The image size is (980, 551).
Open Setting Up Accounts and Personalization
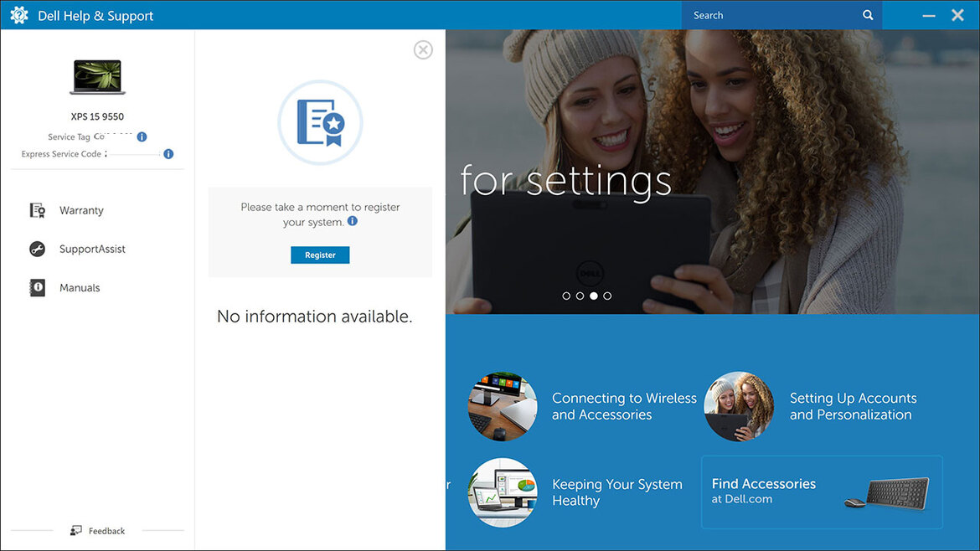point(854,406)
